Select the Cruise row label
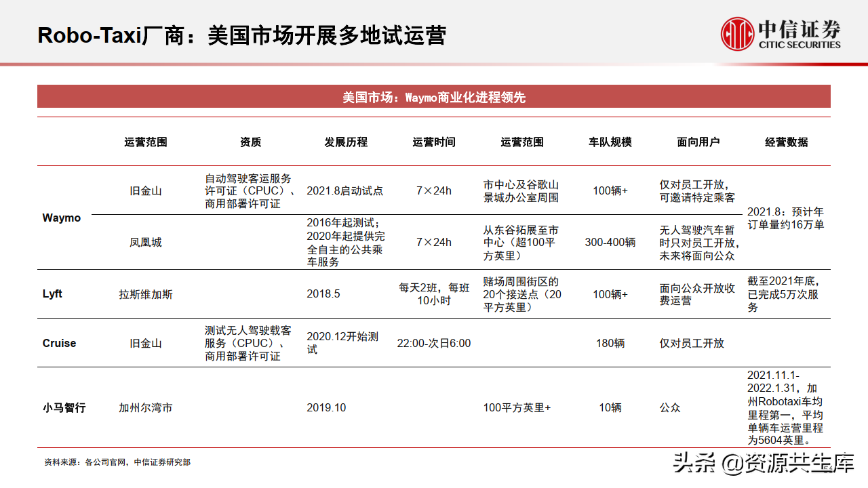This screenshot has width=868, height=488. pyautogui.click(x=60, y=343)
